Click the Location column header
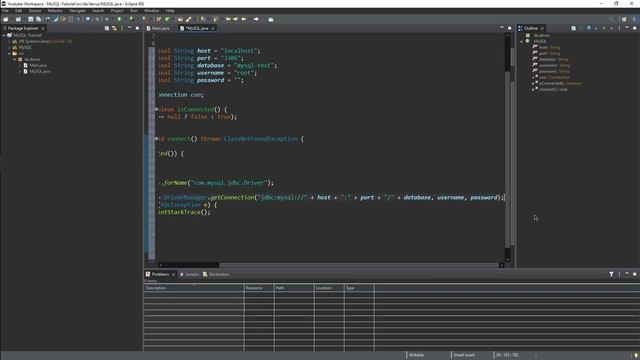 pyautogui.click(x=329, y=288)
